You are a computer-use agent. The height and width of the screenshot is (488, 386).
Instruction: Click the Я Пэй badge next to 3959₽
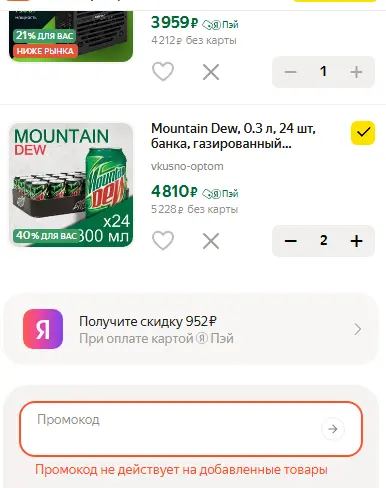[x=220, y=24]
